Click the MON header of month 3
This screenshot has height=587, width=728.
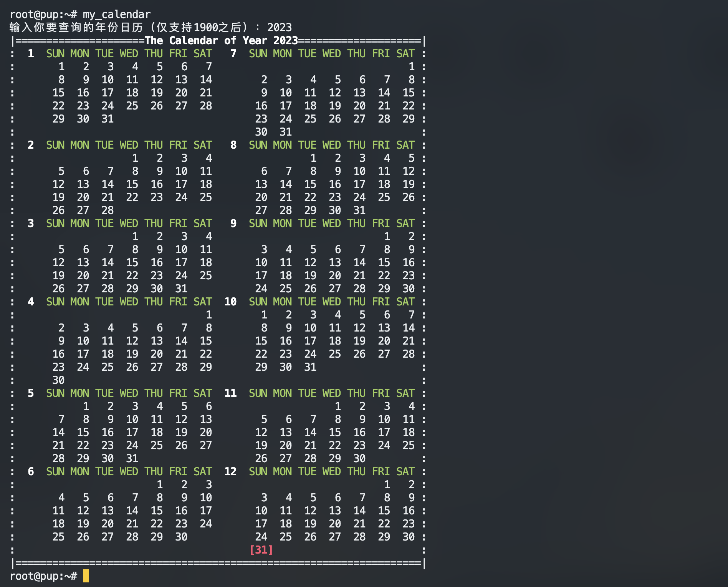point(80,223)
